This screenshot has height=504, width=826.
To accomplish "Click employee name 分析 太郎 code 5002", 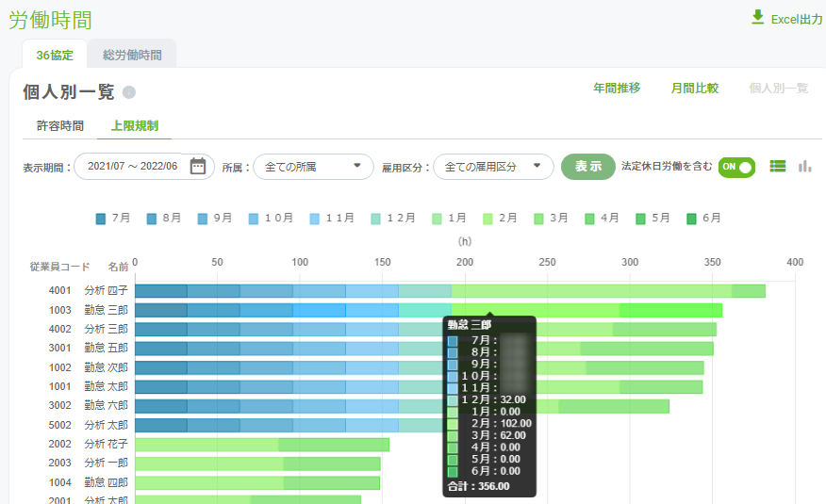I will tap(106, 425).
